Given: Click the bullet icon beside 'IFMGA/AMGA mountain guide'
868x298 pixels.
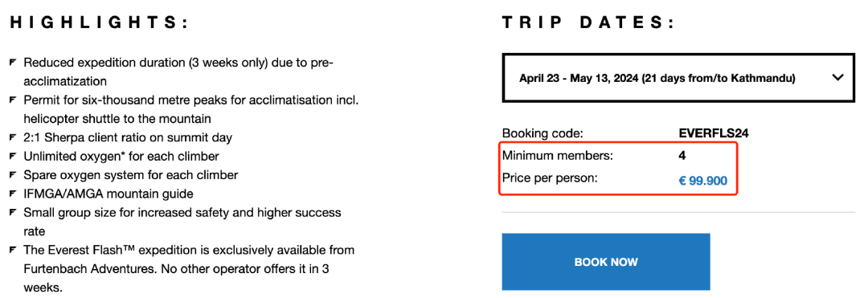Looking at the screenshot, I should [x=13, y=194].
